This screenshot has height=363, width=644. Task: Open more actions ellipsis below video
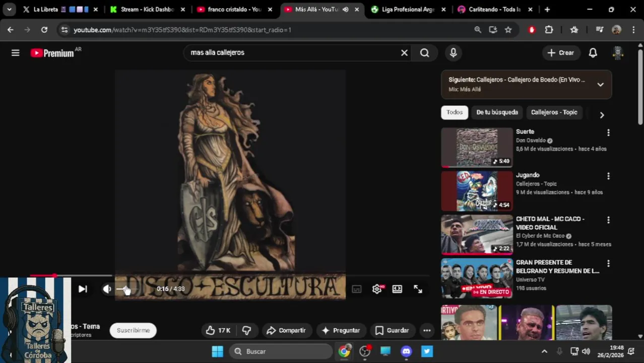427,330
